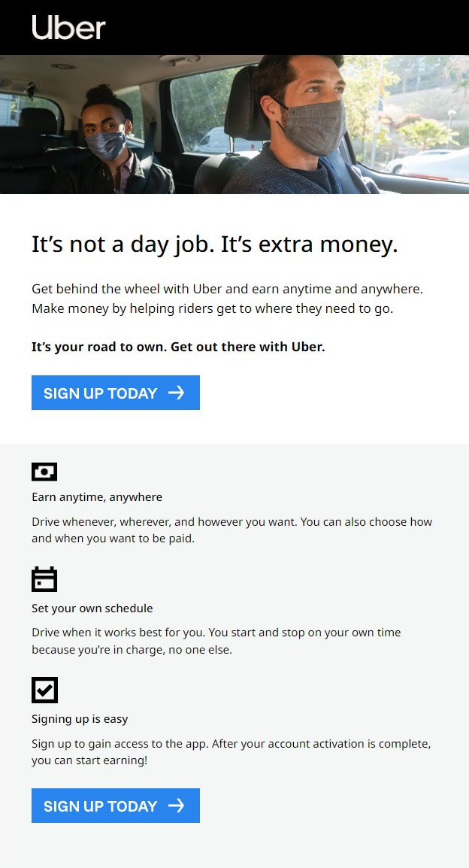The image size is (469, 868).
Task: Click the checkmark box icon above Signing up
Action: pos(44,690)
